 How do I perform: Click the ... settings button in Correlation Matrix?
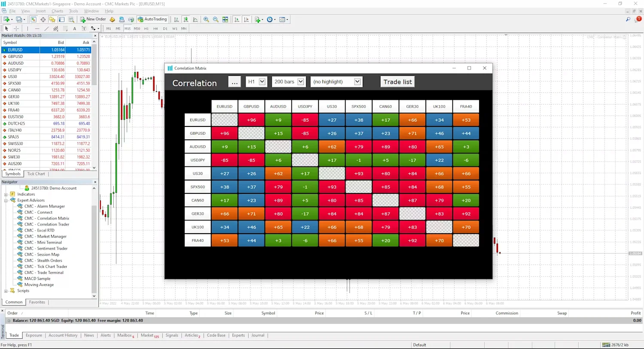coord(234,81)
